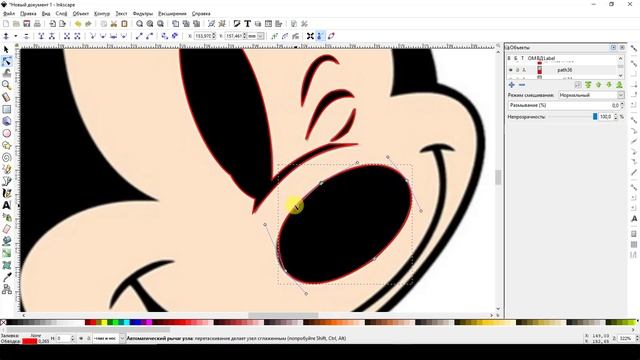Toggle show transformation handles for nodes
Viewport: 640px width, 360px height.
coord(310,36)
